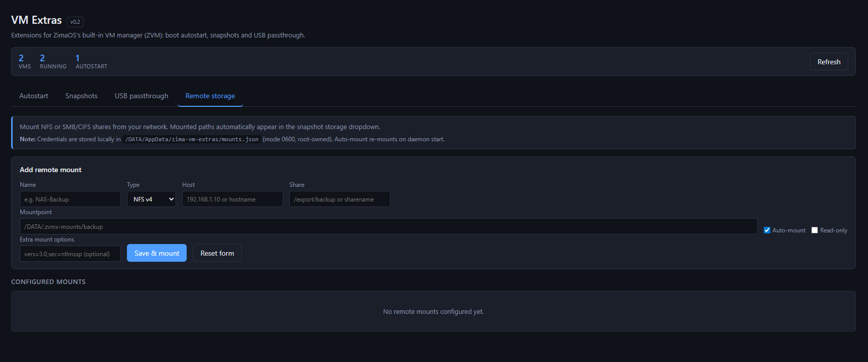
Task: Focus the Name input field
Action: pos(70,199)
